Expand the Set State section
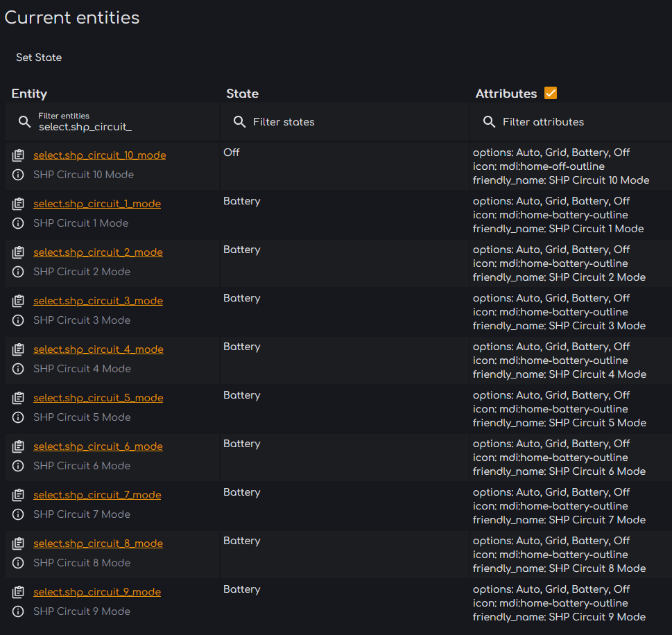 (39, 58)
